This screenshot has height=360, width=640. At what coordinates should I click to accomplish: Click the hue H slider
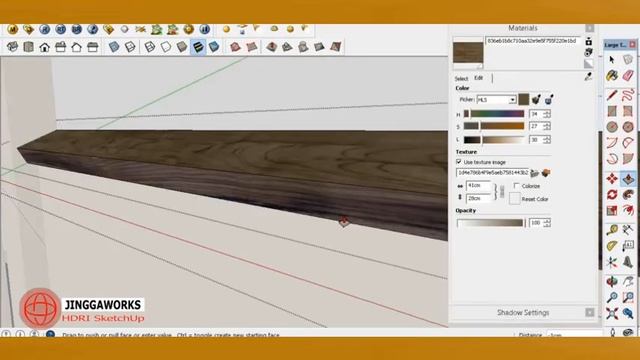click(x=494, y=114)
